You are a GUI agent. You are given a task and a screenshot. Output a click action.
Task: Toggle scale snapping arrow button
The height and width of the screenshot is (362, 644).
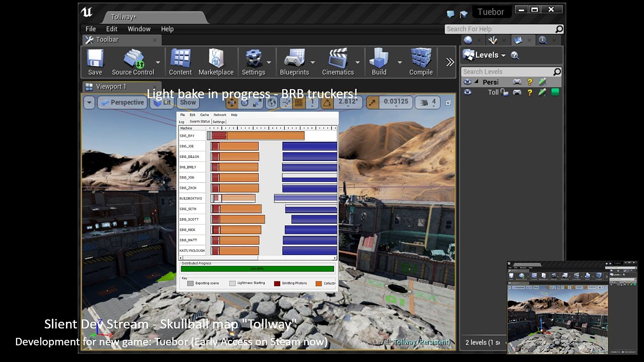pyautogui.click(x=372, y=103)
